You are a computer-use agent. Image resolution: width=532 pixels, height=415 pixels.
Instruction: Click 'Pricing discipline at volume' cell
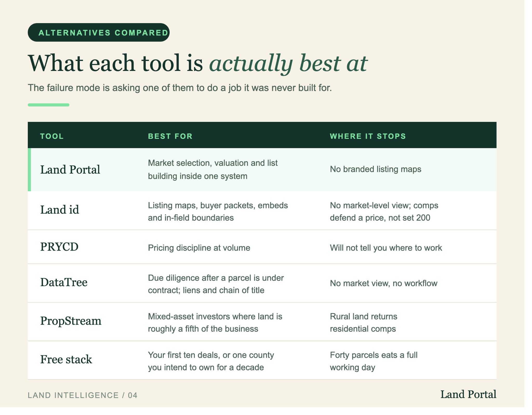click(199, 248)
